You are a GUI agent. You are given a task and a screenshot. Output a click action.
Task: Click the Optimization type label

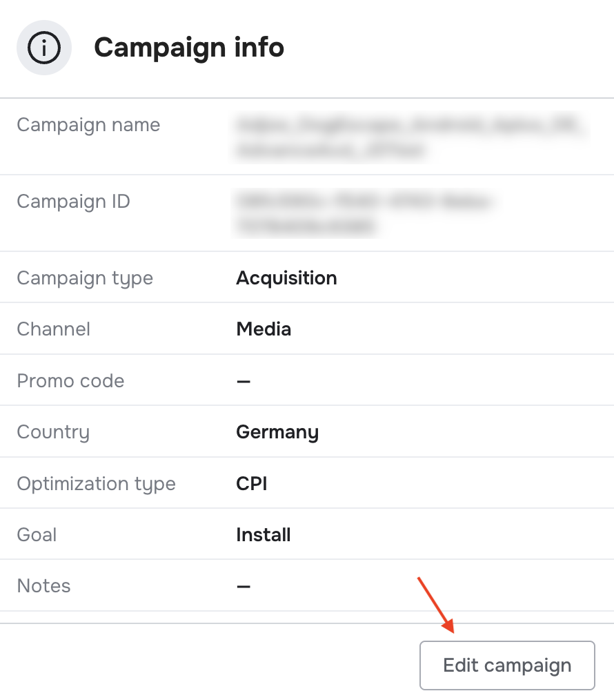coord(97,485)
